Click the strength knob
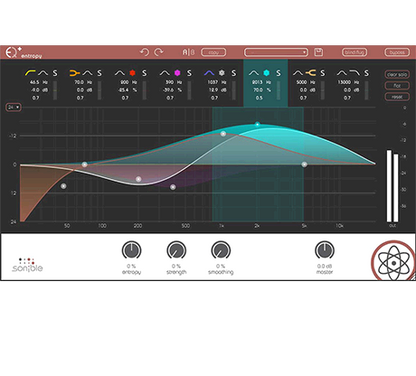The width and height of the screenshot is (416, 376). tap(176, 250)
